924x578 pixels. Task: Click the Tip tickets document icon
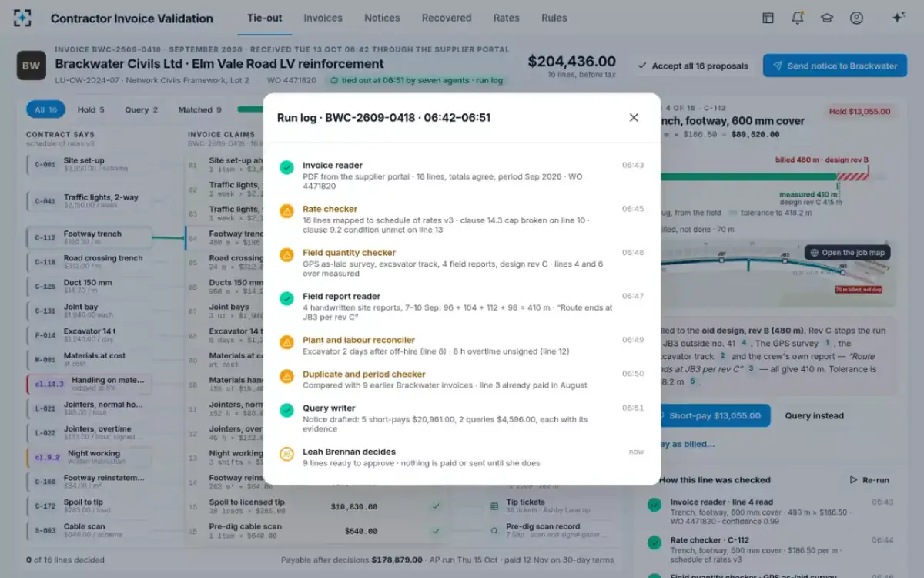494,506
